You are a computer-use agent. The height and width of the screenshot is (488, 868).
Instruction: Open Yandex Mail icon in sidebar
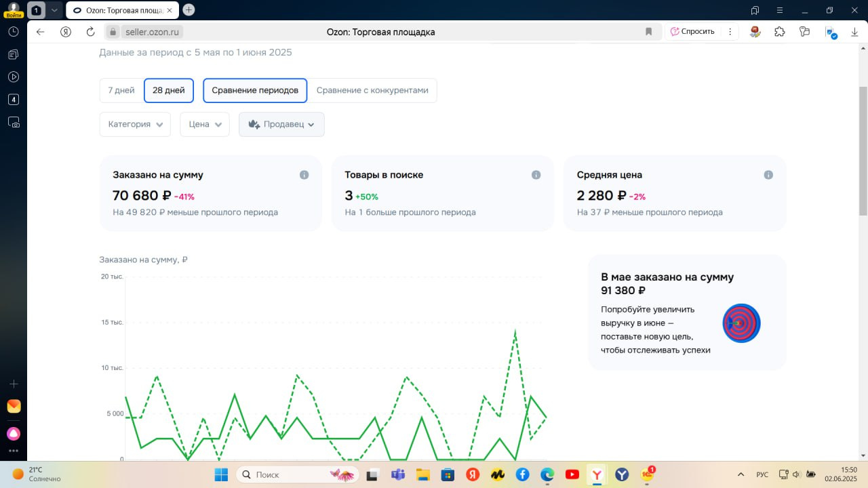tap(13, 407)
